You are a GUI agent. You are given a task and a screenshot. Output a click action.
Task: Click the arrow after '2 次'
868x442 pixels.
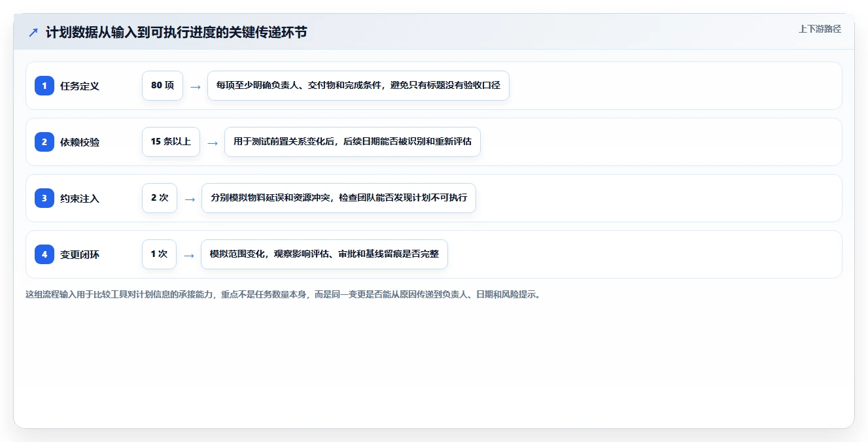[190, 199]
